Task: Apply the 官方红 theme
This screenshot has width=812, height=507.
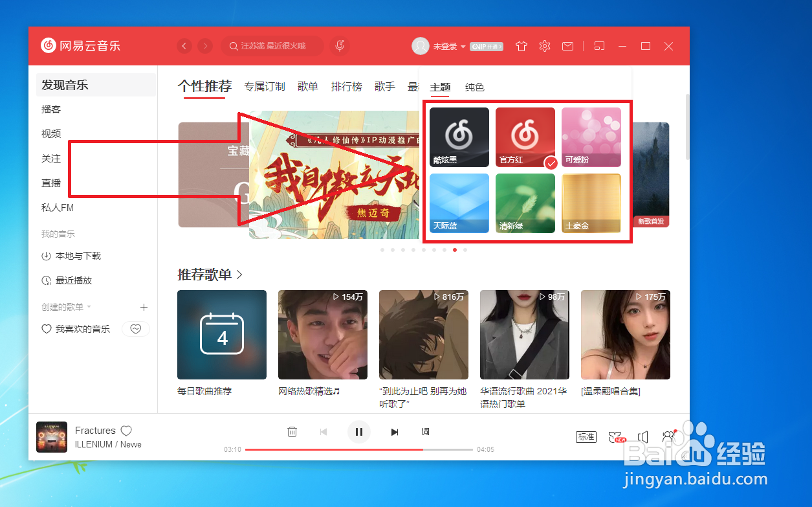Action: click(525, 137)
